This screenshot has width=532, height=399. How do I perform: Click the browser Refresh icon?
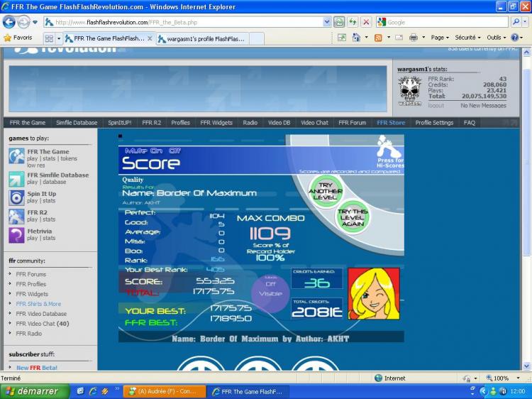[353, 22]
